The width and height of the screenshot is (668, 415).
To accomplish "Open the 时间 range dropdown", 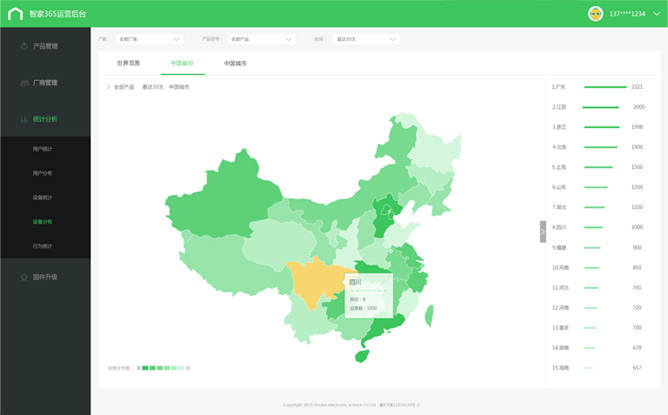I will pos(366,39).
